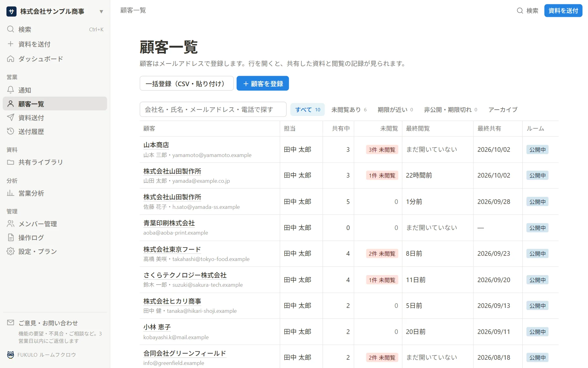Click the サ company logo icon
The image size is (588, 368).
[x=11, y=11]
